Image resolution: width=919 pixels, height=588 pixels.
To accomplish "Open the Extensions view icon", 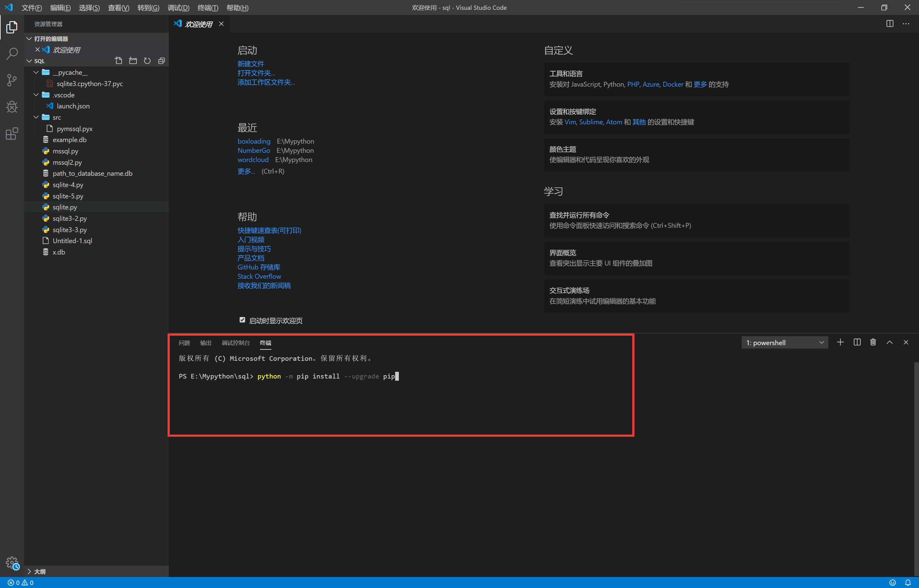I will (x=12, y=134).
